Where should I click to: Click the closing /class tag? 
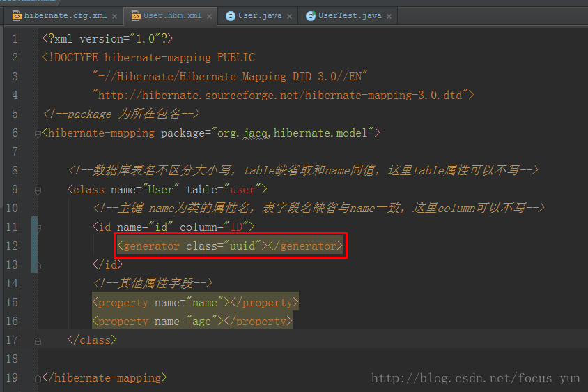tap(92, 340)
